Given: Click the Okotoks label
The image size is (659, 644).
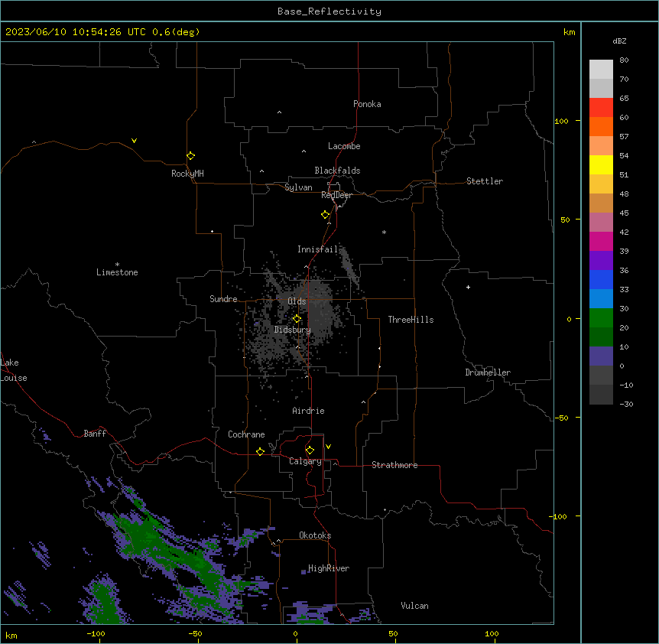Looking at the screenshot, I should point(315,535).
